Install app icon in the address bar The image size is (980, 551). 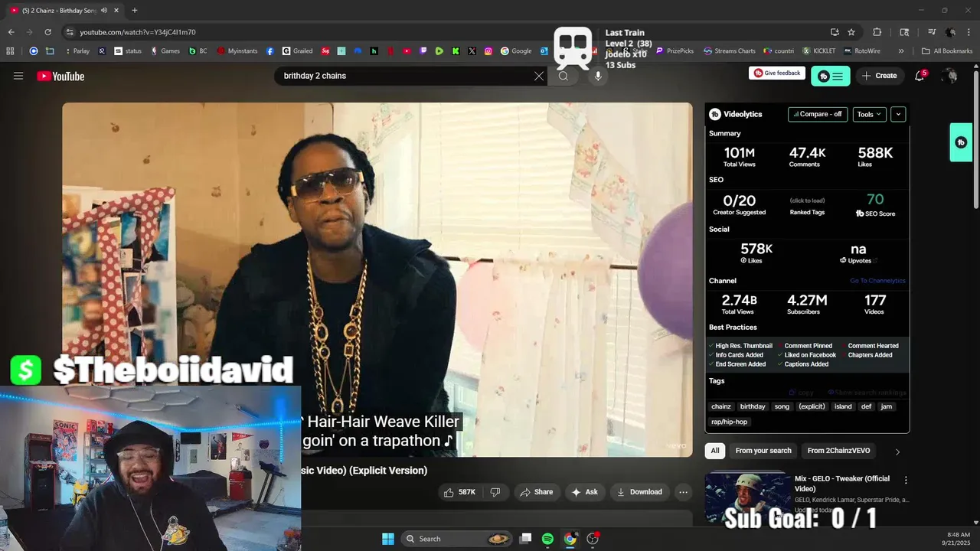[x=835, y=32]
